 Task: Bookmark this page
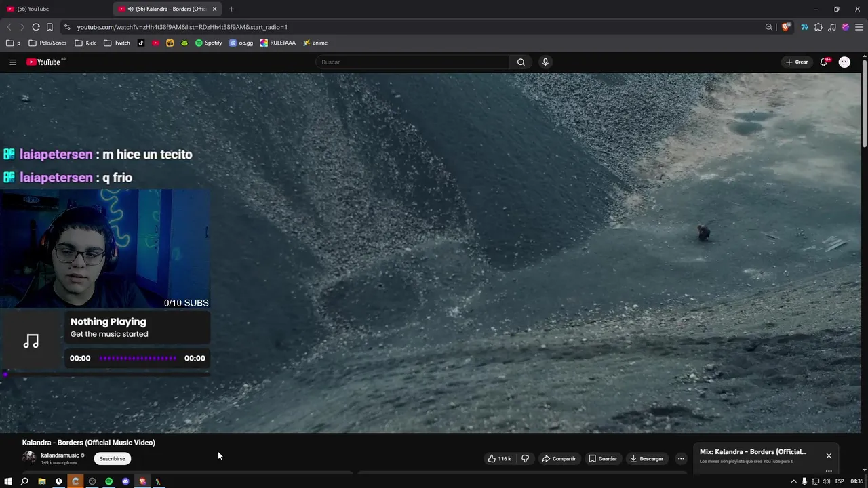(50, 27)
